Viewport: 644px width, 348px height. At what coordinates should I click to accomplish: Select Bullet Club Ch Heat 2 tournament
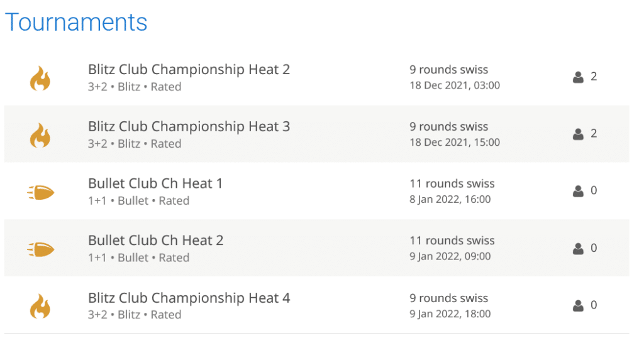[x=155, y=240]
